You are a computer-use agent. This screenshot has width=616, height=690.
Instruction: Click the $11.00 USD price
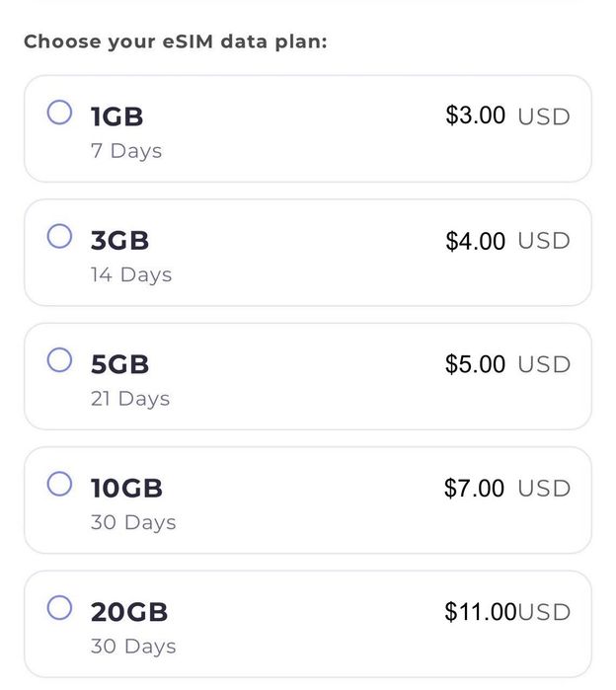tap(507, 612)
